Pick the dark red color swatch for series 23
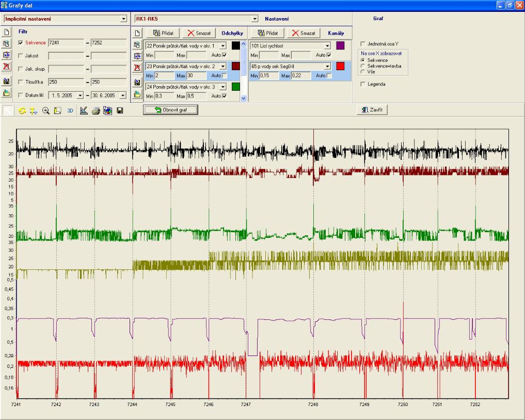 [236, 66]
